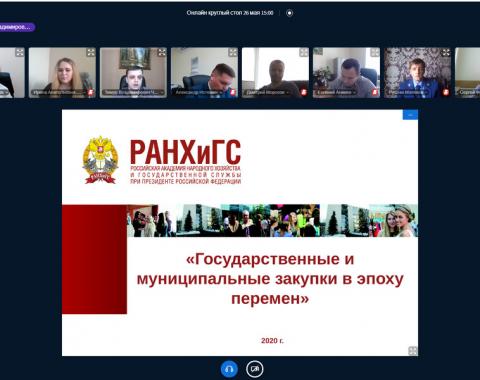Select the Руслан video thumbnail
480x380 pixels.
(417, 73)
